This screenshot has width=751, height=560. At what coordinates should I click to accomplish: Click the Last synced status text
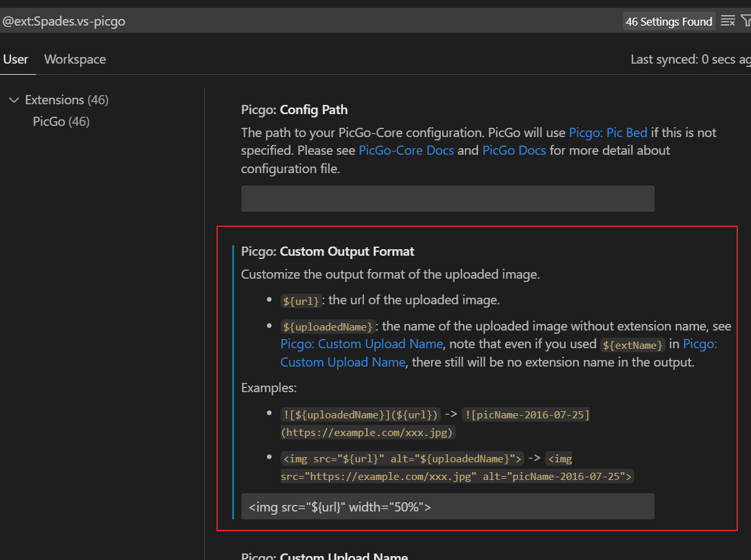click(691, 60)
